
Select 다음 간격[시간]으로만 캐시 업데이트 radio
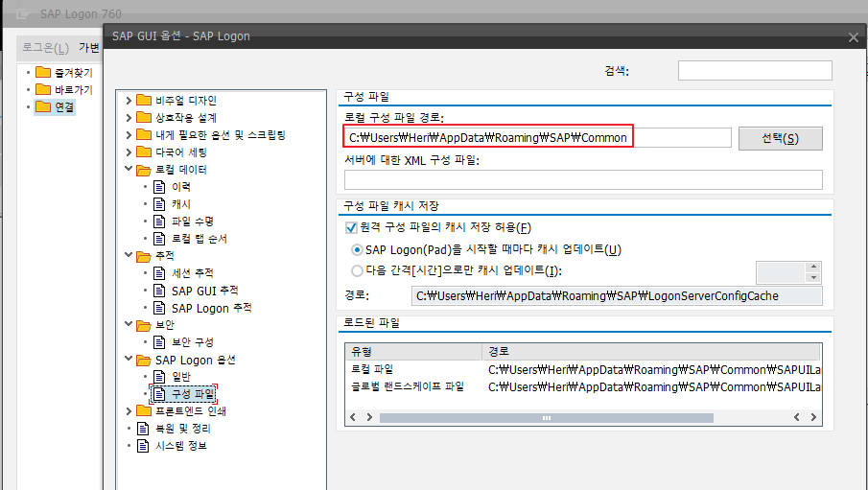coord(357,270)
